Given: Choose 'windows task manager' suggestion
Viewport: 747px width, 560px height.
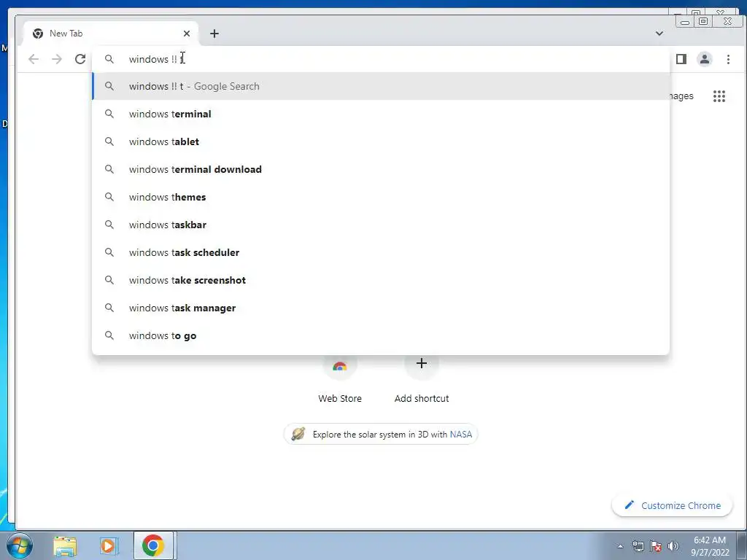Looking at the screenshot, I should click(381, 308).
